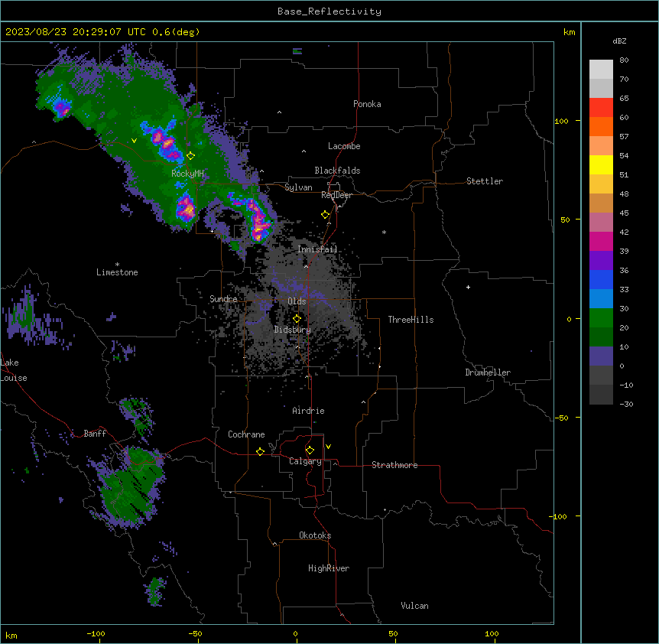Click the Sylvan label
The image size is (659, 644).
point(298,187)
